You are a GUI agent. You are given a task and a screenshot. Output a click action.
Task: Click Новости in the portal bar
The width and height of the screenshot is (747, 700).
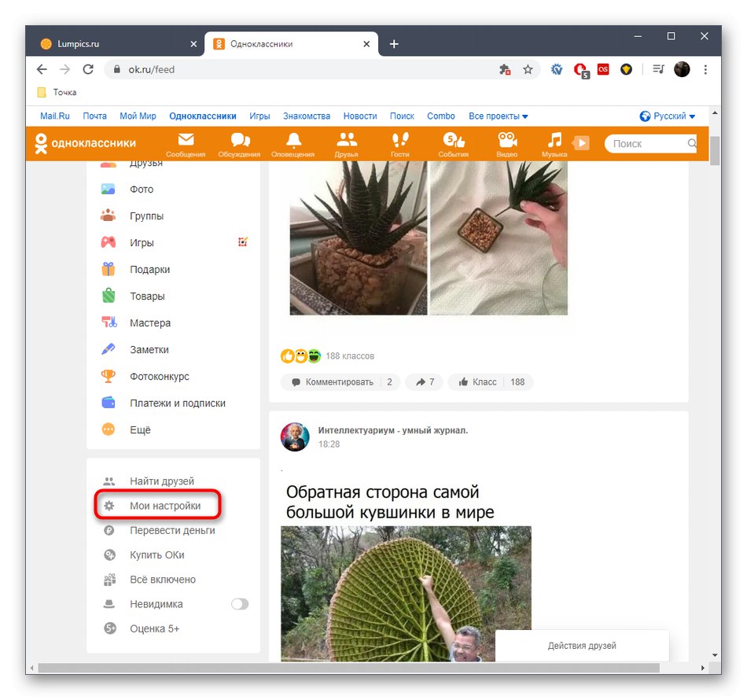(x=360, y=116)
